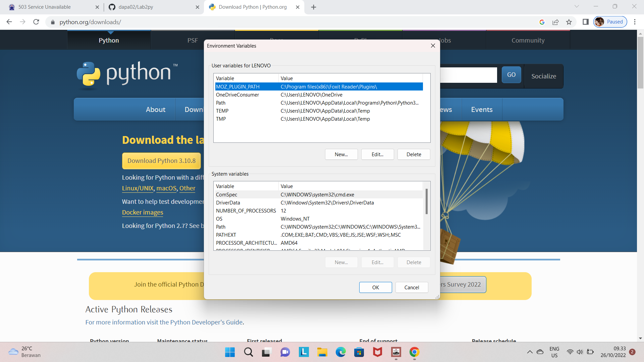Open Microsoft Edge from the taskbar
Screen dimensions: 644x362
point(340,352)
